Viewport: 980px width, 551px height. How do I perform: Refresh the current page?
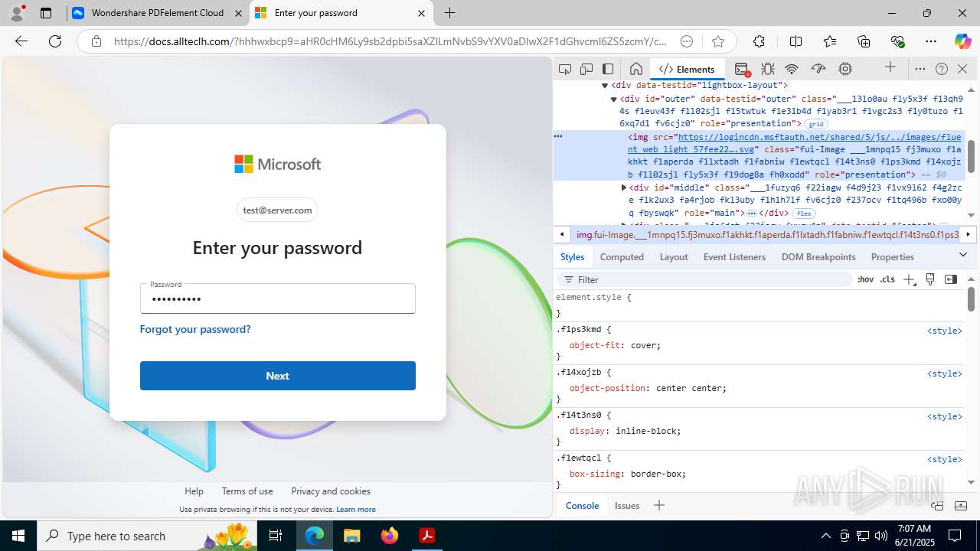tap(55, 41)
